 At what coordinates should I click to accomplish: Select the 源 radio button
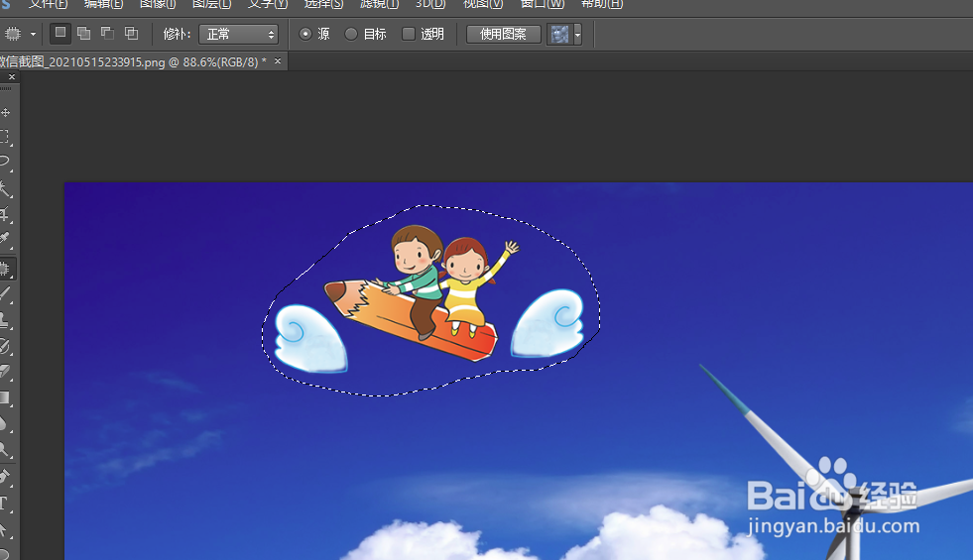pos(304,34)
